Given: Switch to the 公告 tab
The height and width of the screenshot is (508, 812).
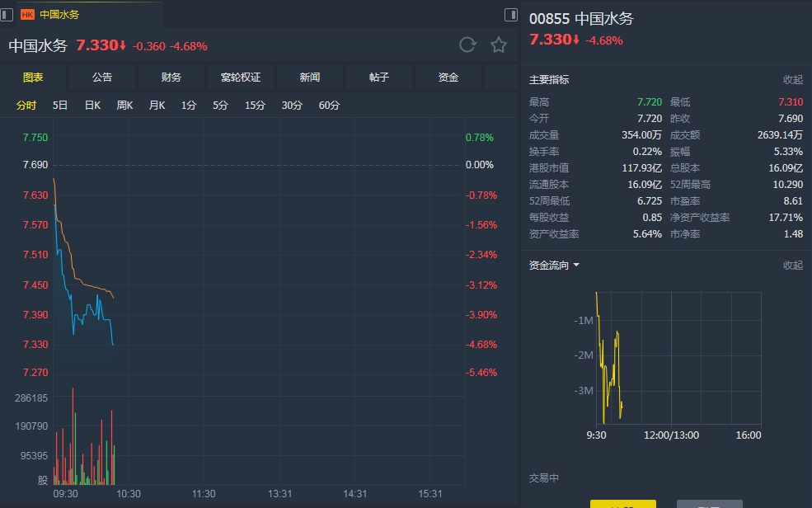Looking at the screenshot, I should click(x=102, y=78).
